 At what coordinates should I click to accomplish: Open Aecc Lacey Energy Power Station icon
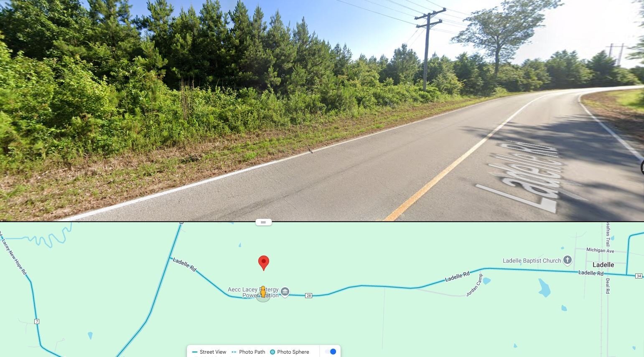pyautogui.click(x=285, y=291)
